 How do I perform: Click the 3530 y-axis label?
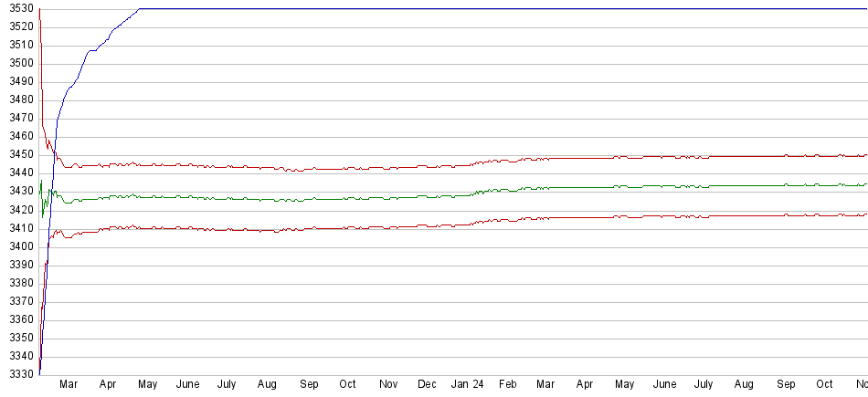(18, 8)
